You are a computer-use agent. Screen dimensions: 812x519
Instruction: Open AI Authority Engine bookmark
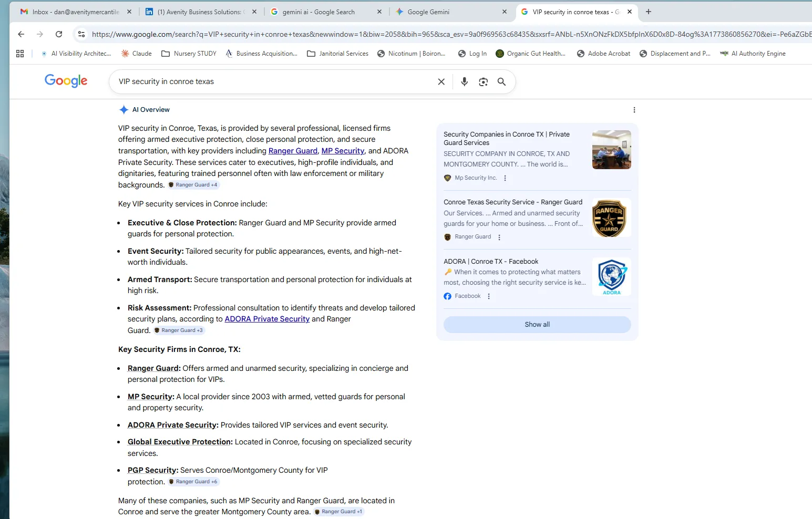point(753,54)
